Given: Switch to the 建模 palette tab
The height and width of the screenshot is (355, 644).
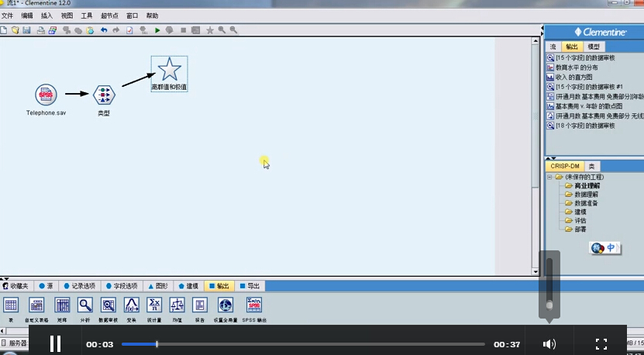Looking at the screenshot, I should (188, 286).
